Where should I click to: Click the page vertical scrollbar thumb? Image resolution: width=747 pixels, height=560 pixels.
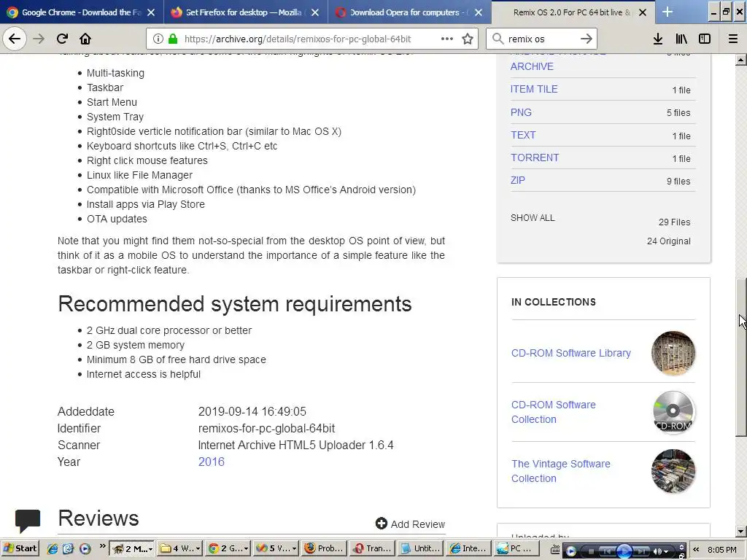tap(741, 357)
